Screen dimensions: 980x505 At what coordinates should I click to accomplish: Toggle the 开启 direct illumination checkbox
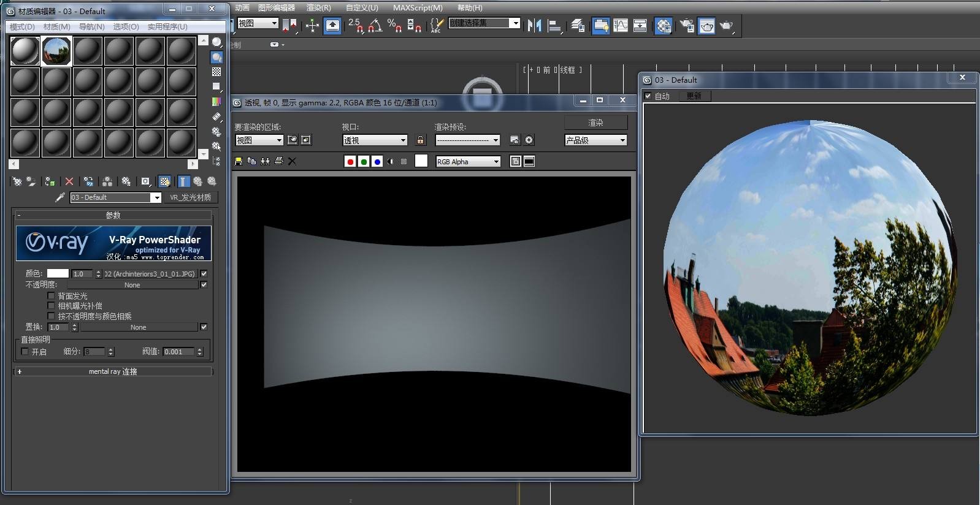tap(25, 352)
